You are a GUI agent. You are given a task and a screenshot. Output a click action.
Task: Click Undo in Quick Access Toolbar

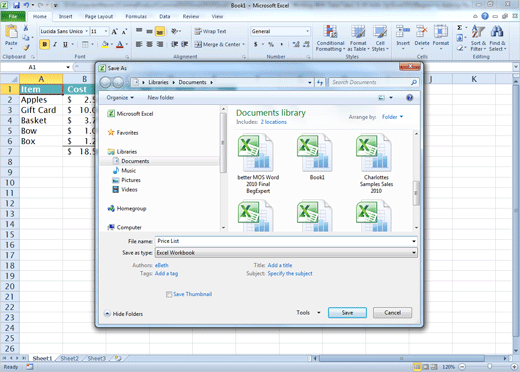[x=26, y=5]
